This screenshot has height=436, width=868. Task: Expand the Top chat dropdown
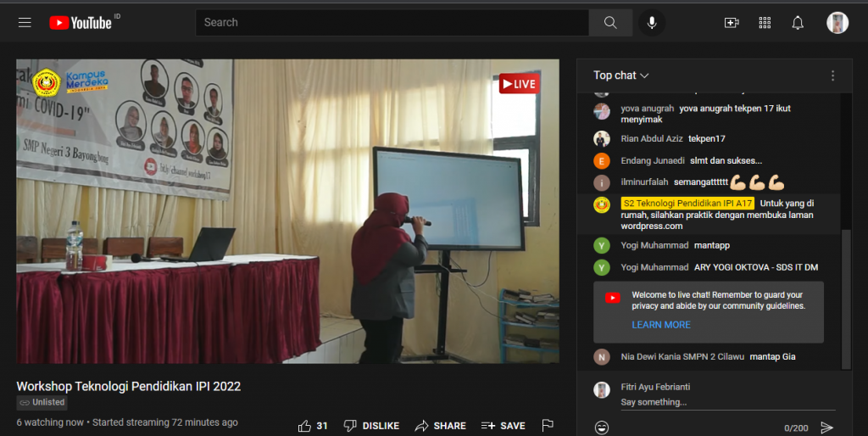click(x=621, y=75)
